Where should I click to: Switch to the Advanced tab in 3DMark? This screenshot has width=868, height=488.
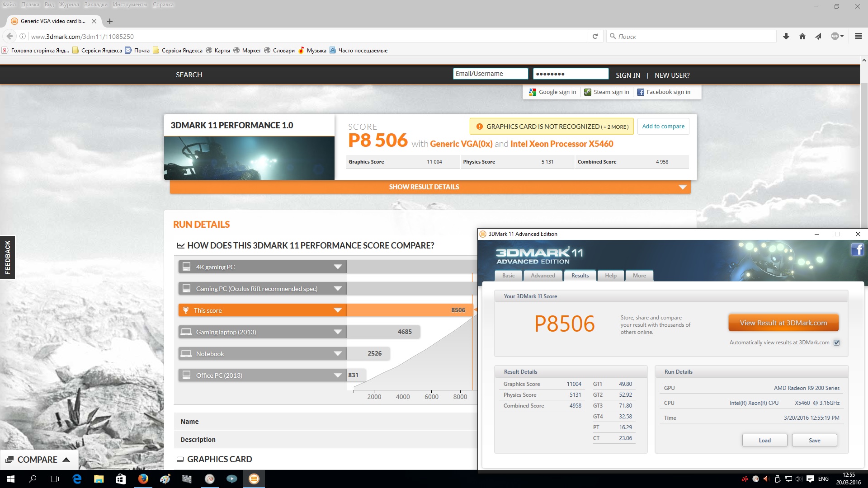(x=542, y=276)
